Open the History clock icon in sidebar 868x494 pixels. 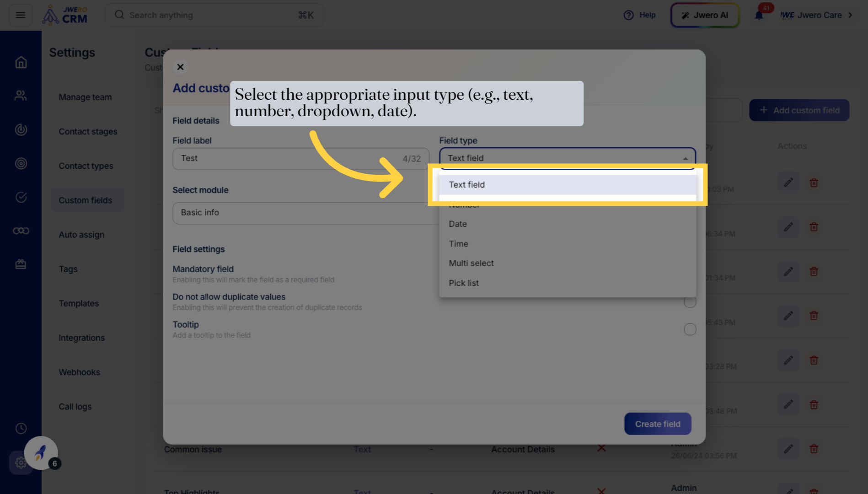[x=21, y=428]
